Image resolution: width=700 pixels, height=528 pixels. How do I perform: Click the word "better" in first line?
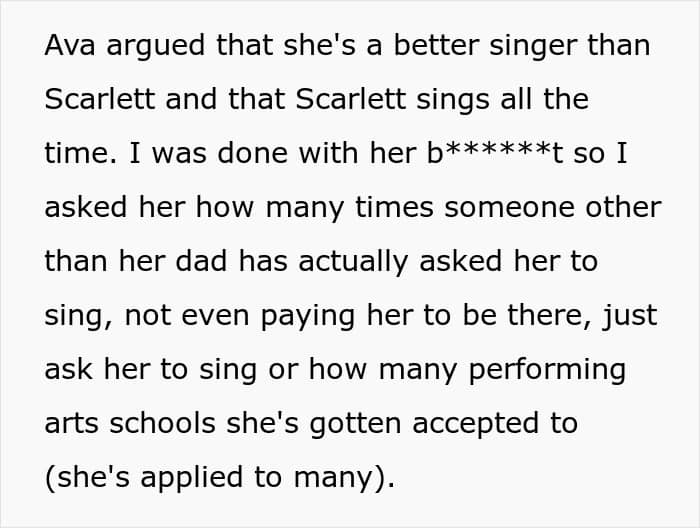(436, 45)
